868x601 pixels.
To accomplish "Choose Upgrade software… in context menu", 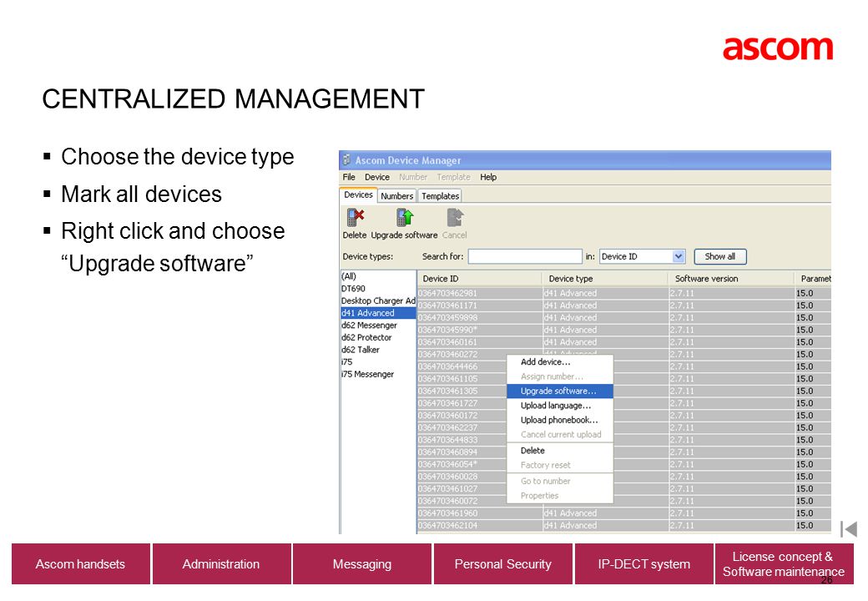I will tap(560, 391).
